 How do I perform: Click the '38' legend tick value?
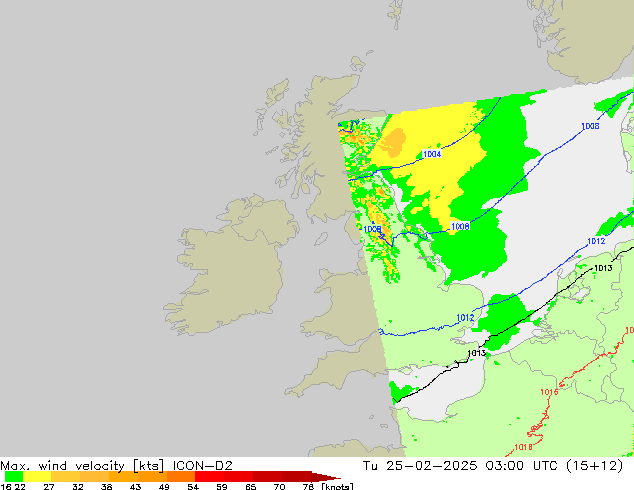[x=106, y=486]
